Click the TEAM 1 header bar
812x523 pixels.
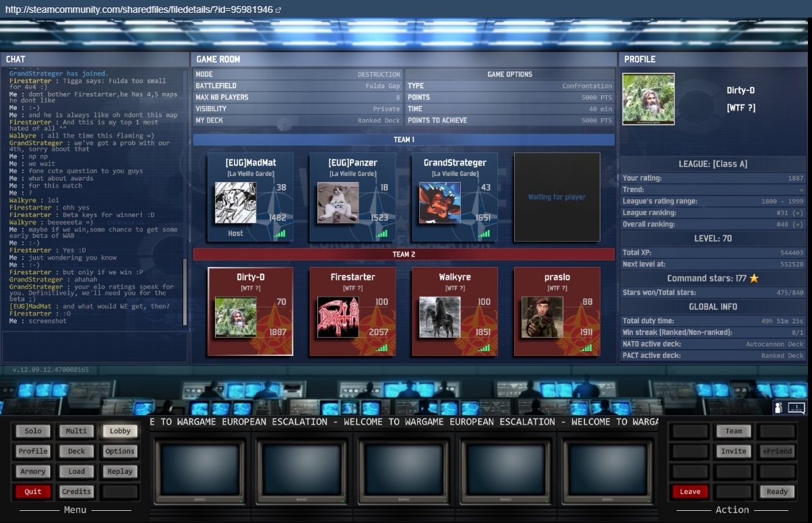click(x=404, y=140)
